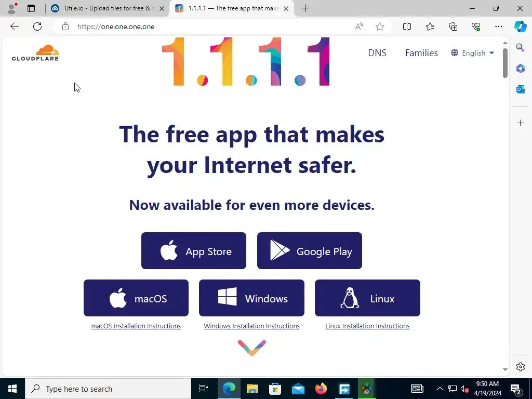Viewport: 532px width, 399px height.
Task: Open a new tab with plus
Action: 305,8
